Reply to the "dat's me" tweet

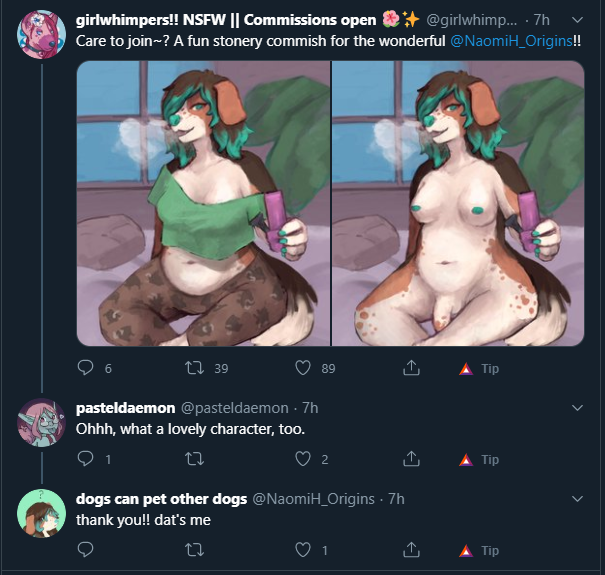pyautogui.click(x=85, y=550)
